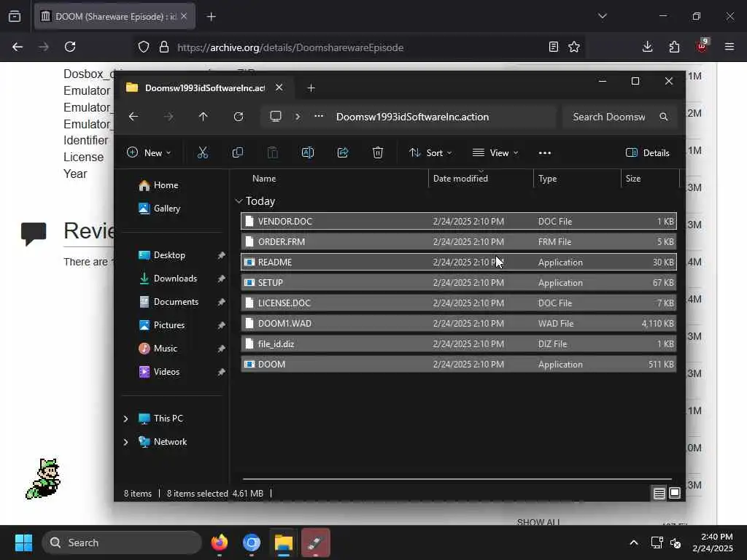Collapse the Today group
The height and width of the screenshot is (560, 747).
(x=239, y=201)
